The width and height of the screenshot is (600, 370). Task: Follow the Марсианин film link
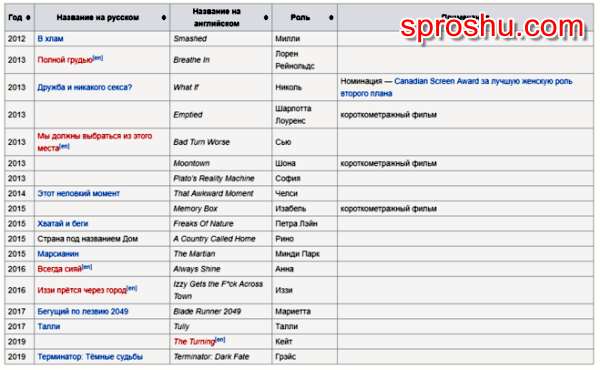58,254
